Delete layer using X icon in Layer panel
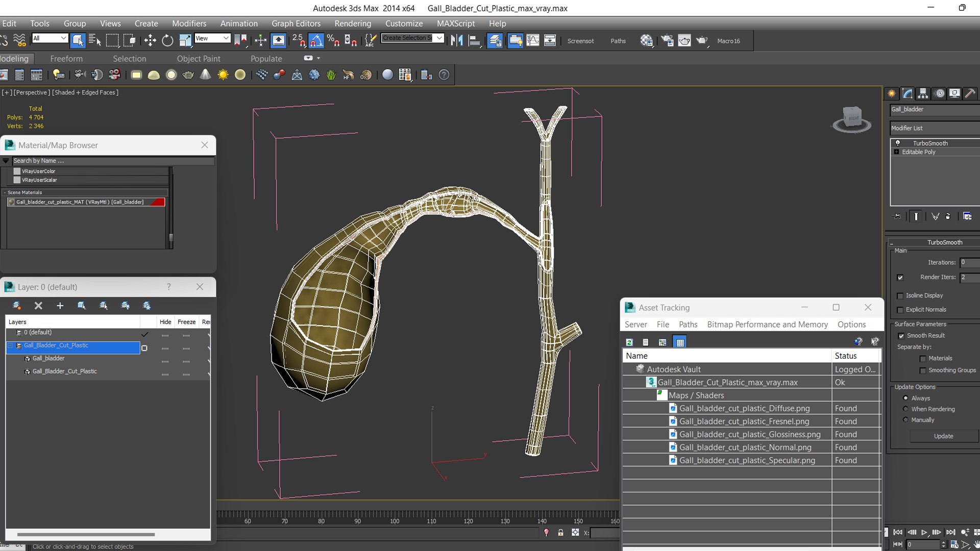This screenshot has height=551, width=980. 38,306
